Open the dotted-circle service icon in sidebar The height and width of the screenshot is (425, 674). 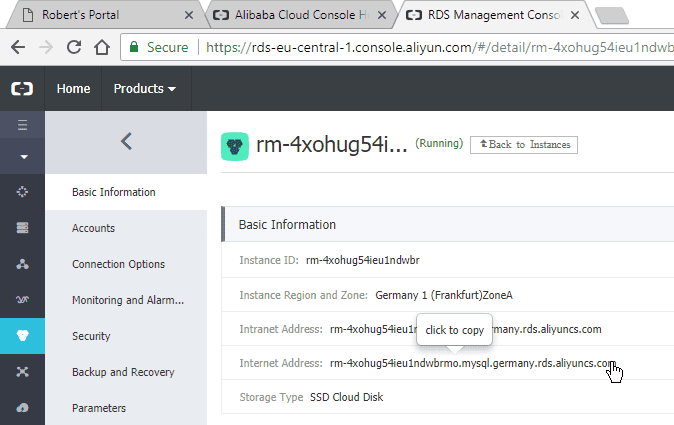22,192
